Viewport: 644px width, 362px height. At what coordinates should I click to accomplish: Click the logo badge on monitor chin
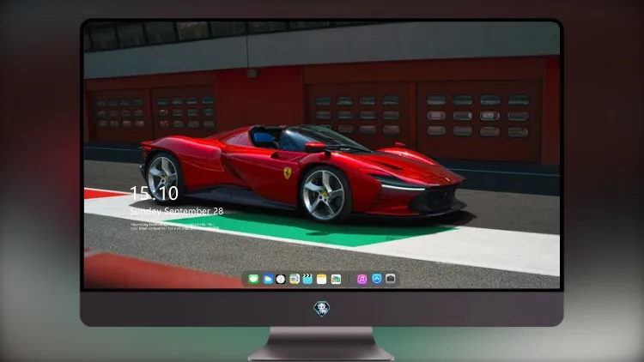pos(322,308)
